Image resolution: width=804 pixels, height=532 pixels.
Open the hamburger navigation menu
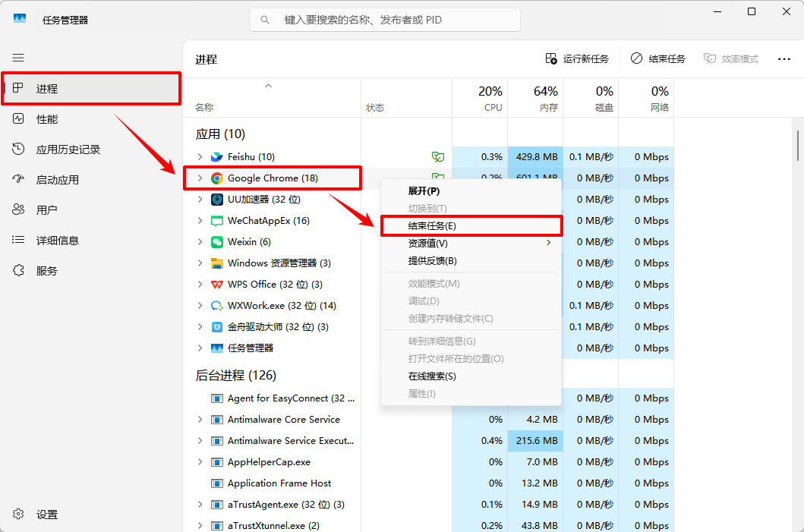[18, 58]
